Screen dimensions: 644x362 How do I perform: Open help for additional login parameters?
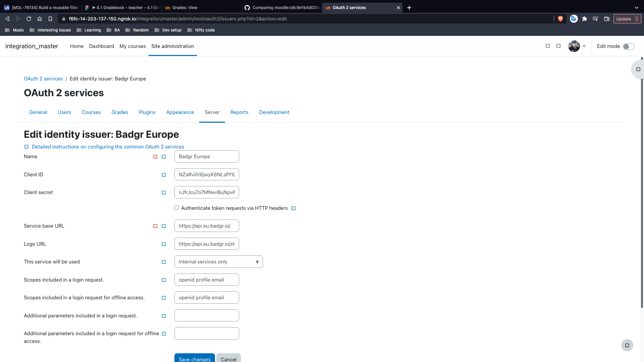click(164, 316)
